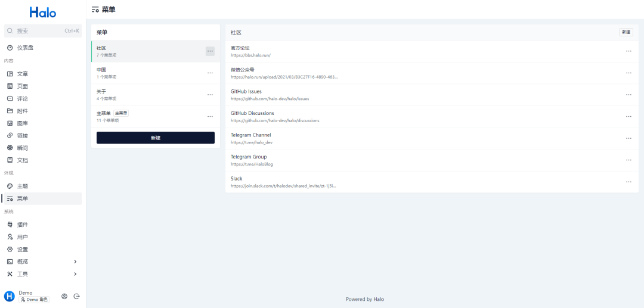This screenshot has width=644, height=308.
Task: Open ellipsis menu for 微信公众号 item
Action: (628, 73)
